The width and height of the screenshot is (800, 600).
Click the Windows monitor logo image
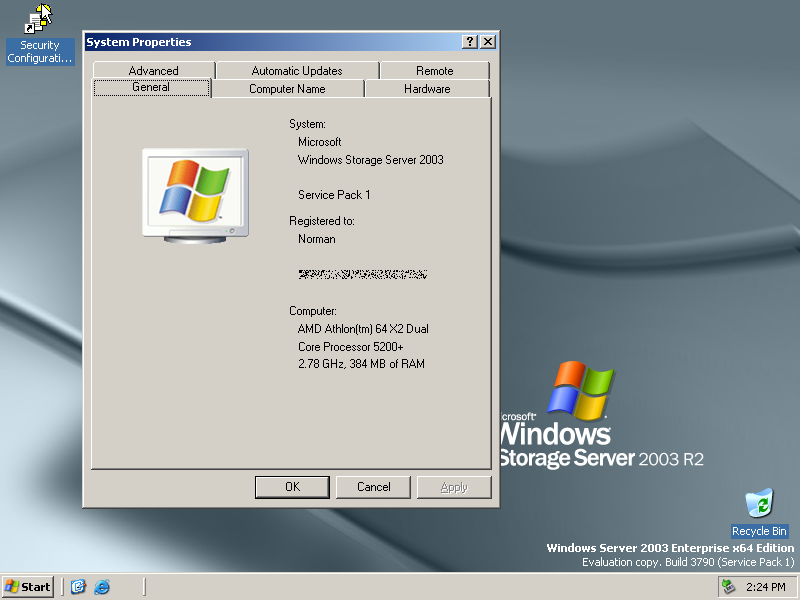[x=195, y=195]
